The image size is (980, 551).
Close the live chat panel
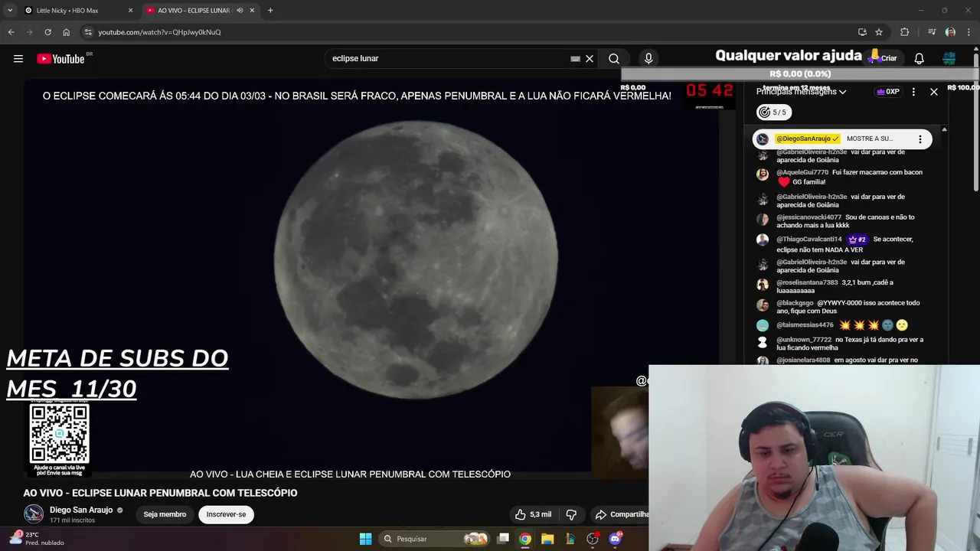(x=934, y=92)
